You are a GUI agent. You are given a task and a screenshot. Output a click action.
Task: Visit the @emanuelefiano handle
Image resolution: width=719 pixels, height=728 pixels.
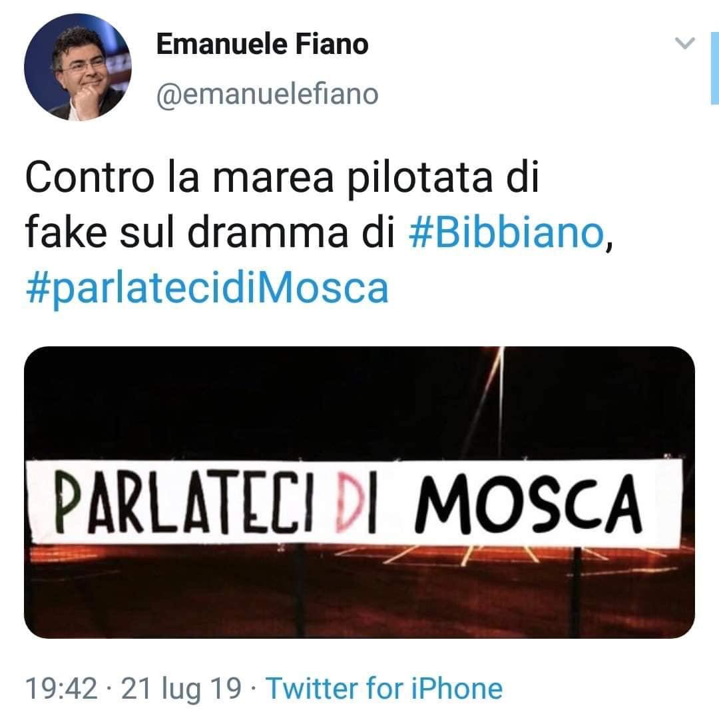[268, 95]
